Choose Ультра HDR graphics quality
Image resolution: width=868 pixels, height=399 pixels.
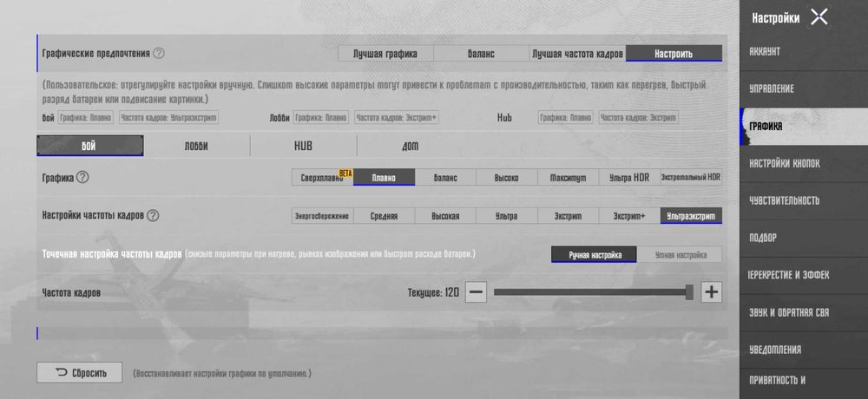629,178
